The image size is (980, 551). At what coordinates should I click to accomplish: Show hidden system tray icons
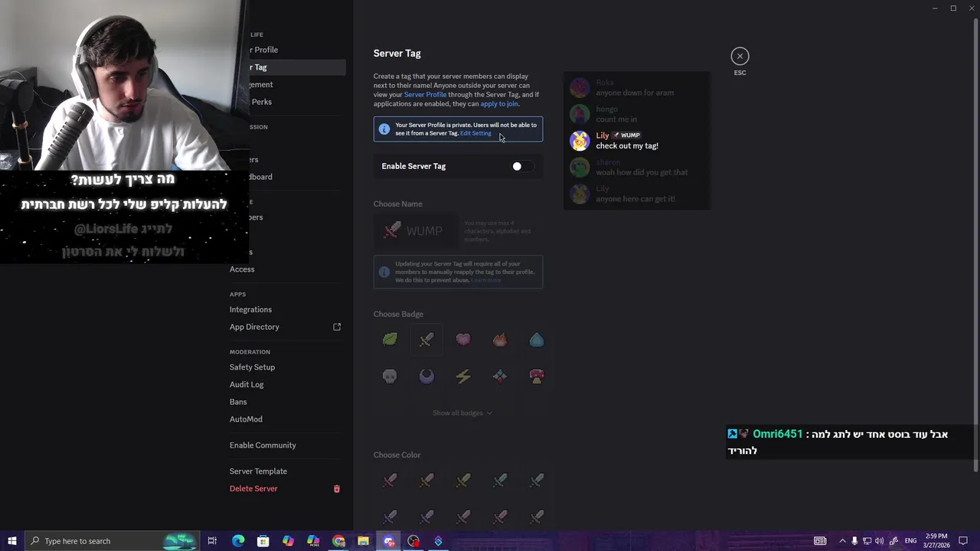(842, 541)
